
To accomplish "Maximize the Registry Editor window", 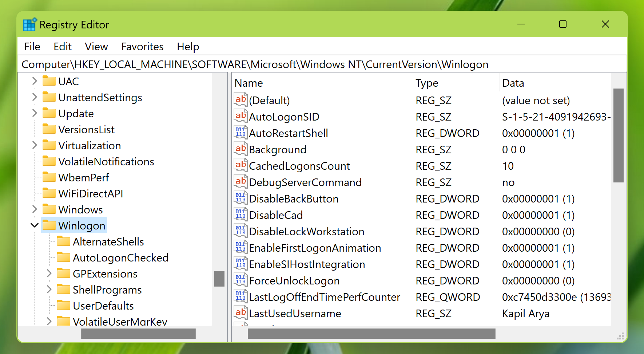I will coord(563,24).
